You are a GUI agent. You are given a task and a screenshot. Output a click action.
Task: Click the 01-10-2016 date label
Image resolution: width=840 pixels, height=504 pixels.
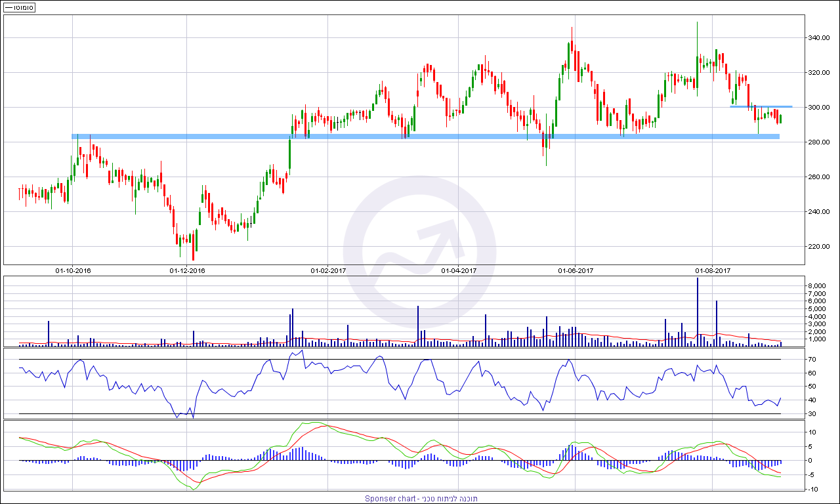click(x=72, y=270)
